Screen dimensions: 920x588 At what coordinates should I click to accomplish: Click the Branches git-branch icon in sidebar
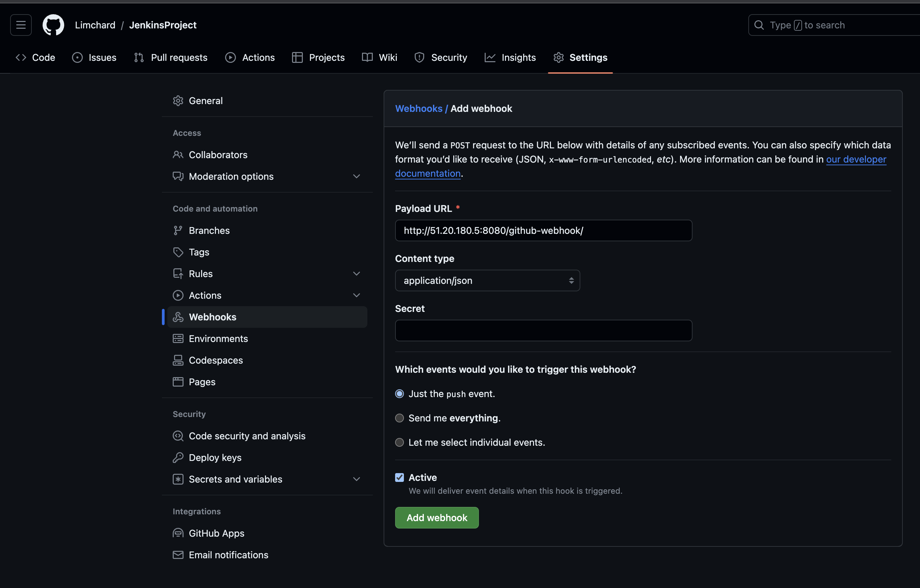pos(178,230)
